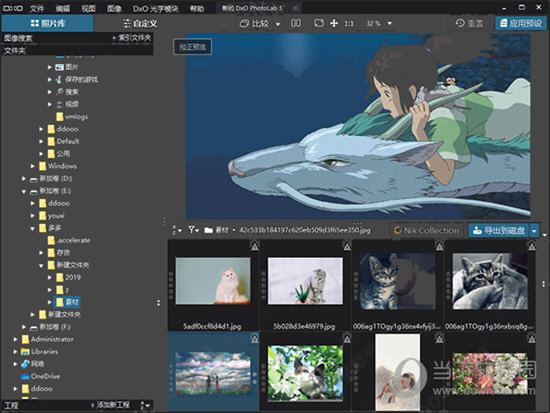Collapse the 新加卷 (E:) drive
550x413 pixels.
24,191
